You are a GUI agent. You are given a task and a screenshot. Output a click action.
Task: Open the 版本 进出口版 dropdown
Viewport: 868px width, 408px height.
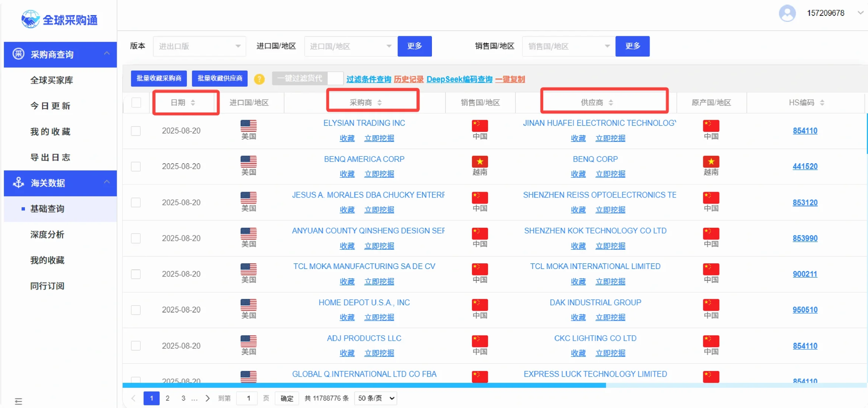click(x=199, y=46)
